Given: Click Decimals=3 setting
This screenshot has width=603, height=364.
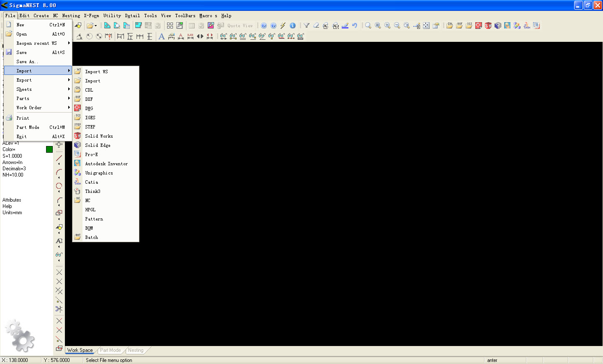Looking at the screenshot, I should (14, 169).
